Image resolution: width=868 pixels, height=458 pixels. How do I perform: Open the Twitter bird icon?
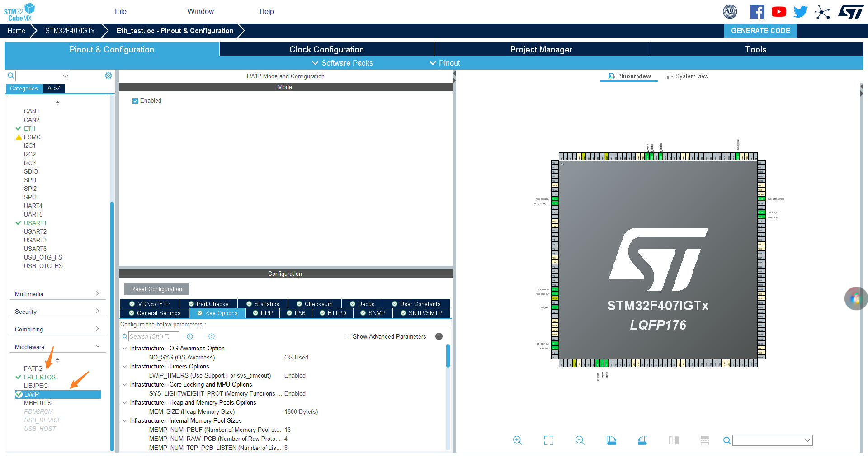coord(800,12)
